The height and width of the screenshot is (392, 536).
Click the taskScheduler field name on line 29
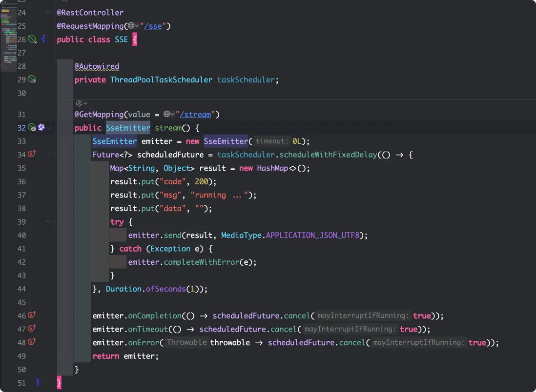(x=246, y=79)
